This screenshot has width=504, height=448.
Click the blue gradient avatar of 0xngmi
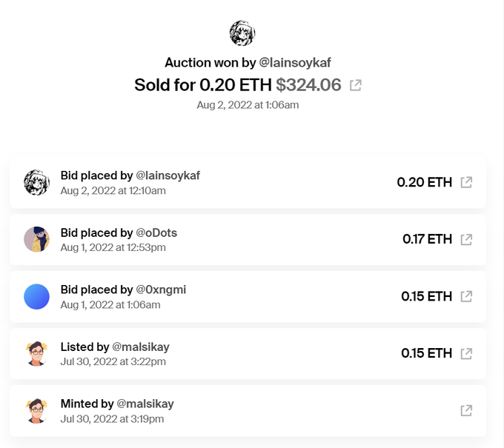pos(36,296)
